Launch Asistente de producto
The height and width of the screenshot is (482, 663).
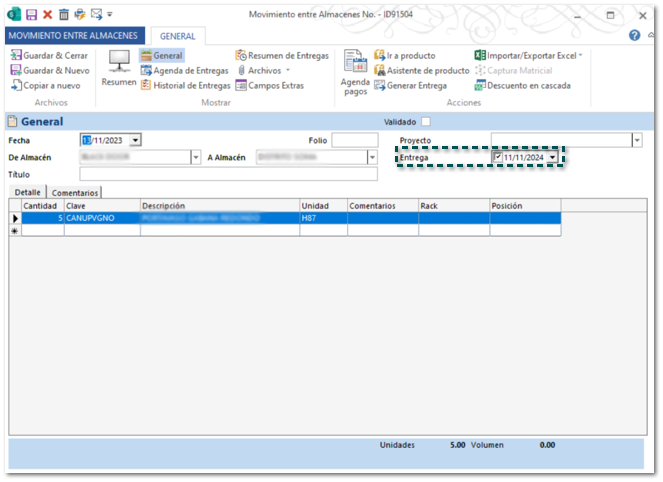tap(422, 70)
